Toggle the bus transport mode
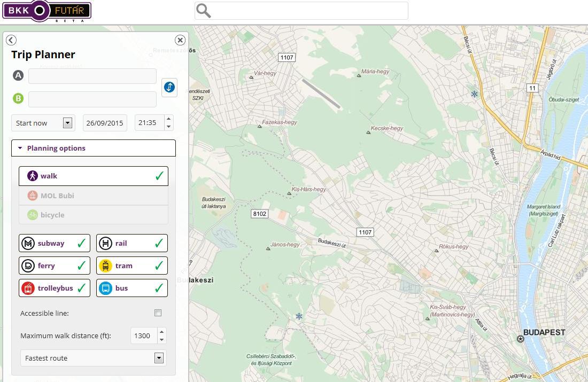Screen dimensions: 588x382 coord(132,288)
